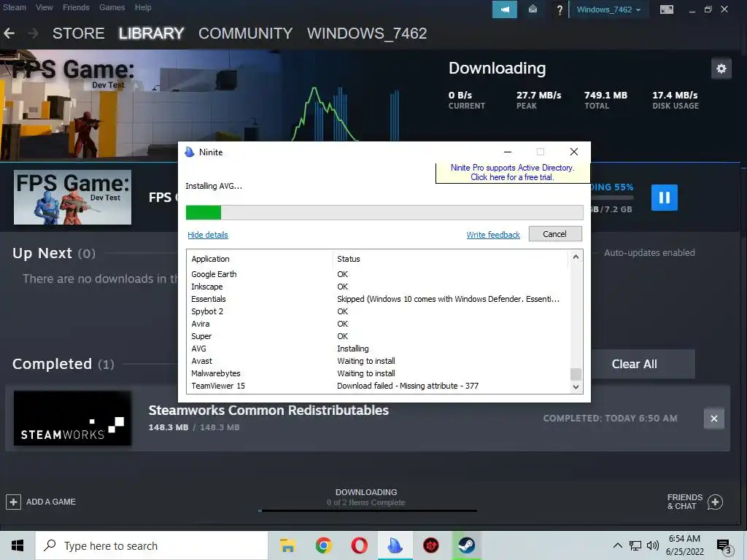Open the Steam inbox envelope icon

[x=533, y=9]
